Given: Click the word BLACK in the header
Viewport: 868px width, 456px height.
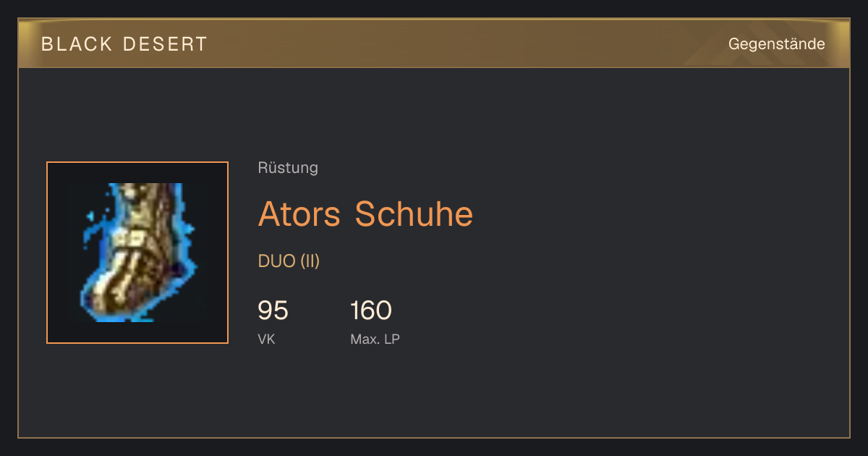Looking at the screenshot, I should click(77, 44).
